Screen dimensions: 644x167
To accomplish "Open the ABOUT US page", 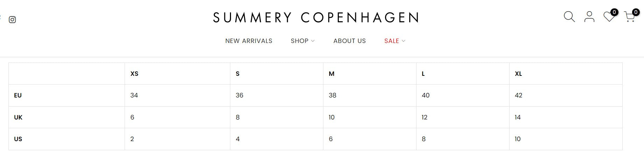I will [349, 41].
